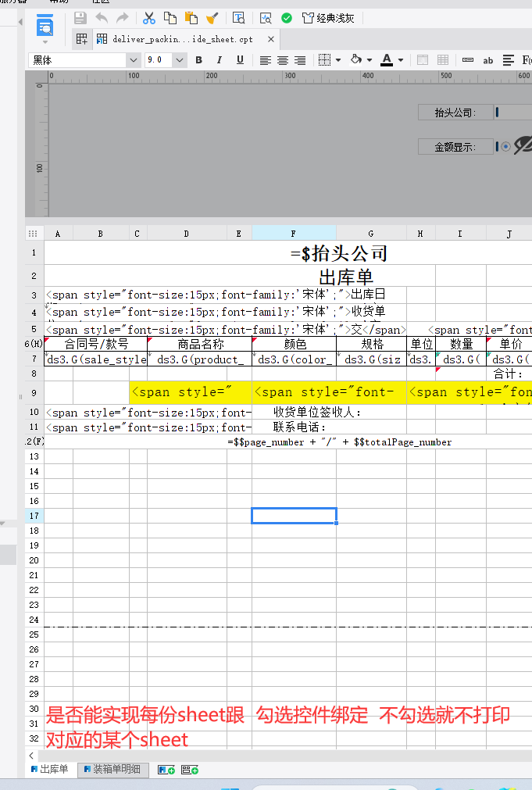Open the 黑体 font family dropdown
The height and width of the screenshot is (790, 532).
point(133,60)
